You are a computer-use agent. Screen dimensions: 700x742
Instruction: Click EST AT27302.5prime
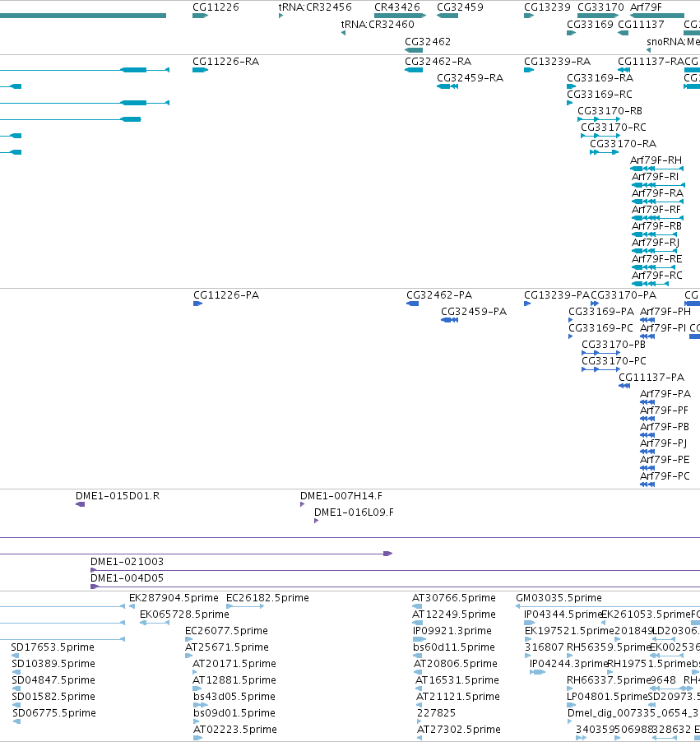point(420,738)
